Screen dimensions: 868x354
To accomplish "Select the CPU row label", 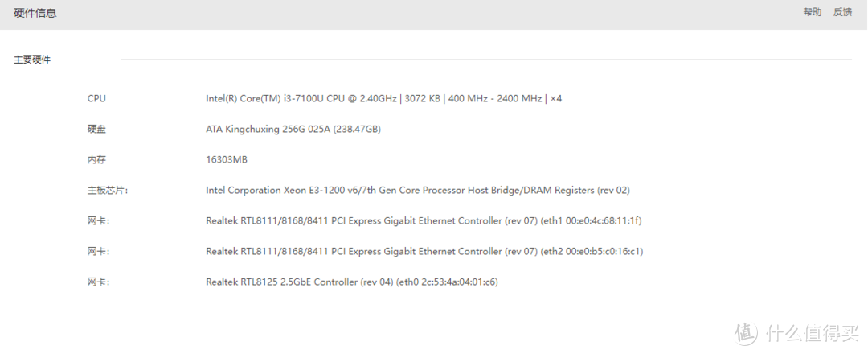I will pyautogui.click(x=96, y=99).
